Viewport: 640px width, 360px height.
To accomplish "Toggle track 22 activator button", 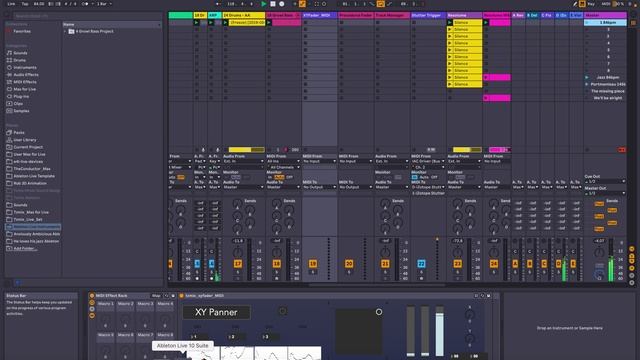I will 421,264.
